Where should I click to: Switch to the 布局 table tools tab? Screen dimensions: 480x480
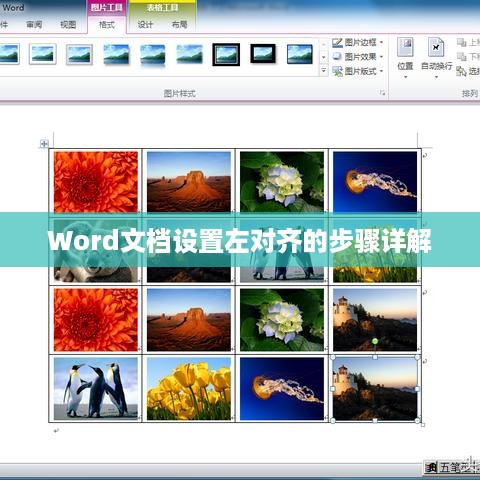179,24
